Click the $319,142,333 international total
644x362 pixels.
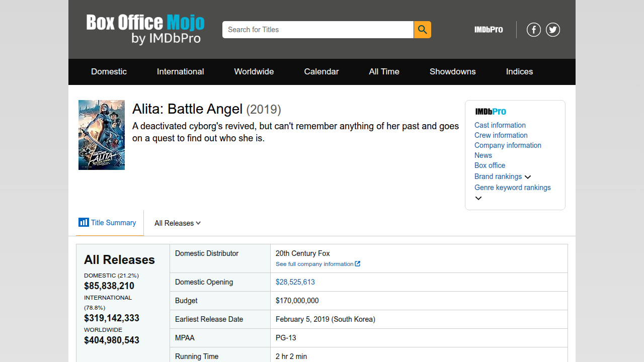coord(112,318)
